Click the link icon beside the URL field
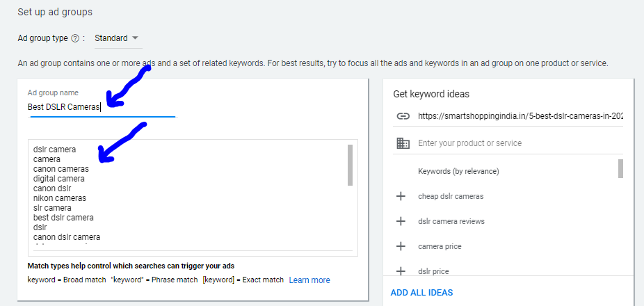The image size is (644, 306). pyautogui.click(x=403, y=116)
